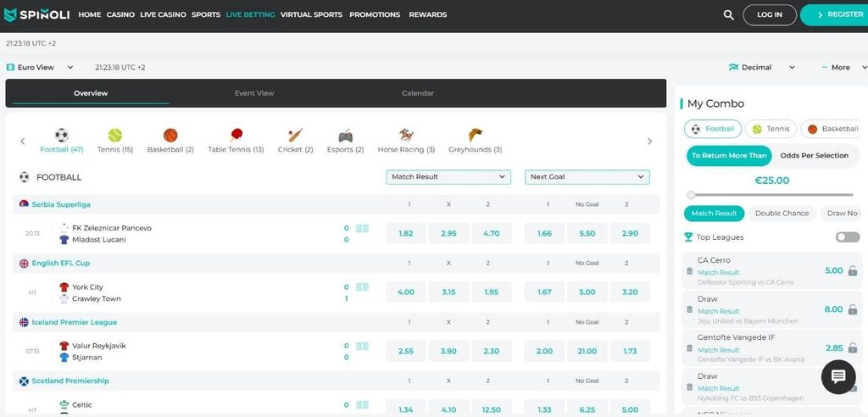This screenshot has width=868, height=417.
Task: Select the Basketball sport icon in carousel
Action: click(x=170, y=135)
